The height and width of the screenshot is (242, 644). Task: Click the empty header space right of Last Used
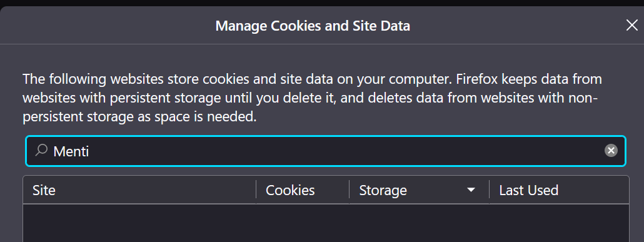[593, 190]
